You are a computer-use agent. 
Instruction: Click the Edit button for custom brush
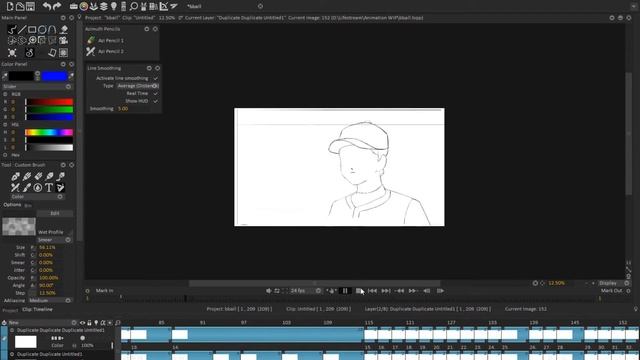(x=55, y=213)
